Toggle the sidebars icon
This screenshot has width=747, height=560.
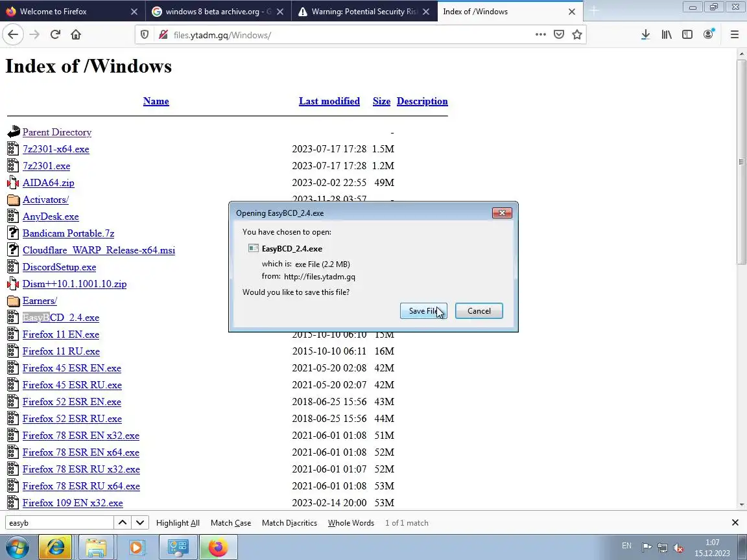pyautogui.click(x=687, y=34)
